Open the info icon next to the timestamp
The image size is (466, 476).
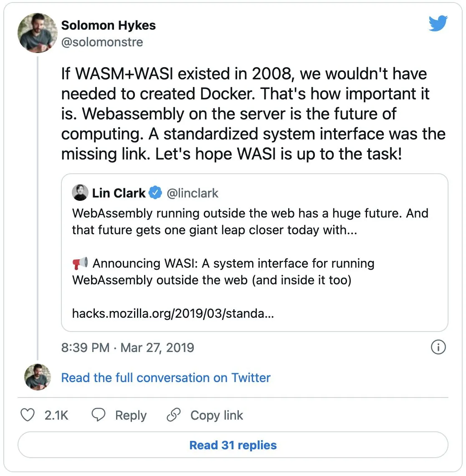[x=438, y=347]
